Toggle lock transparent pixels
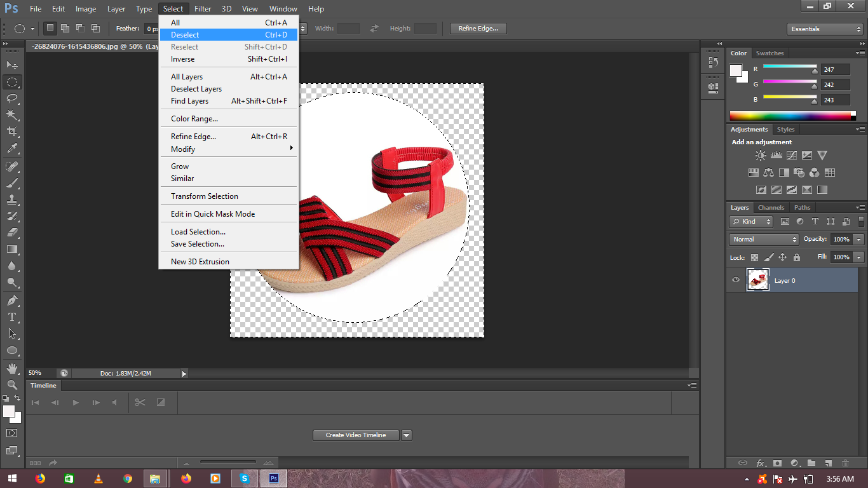868x488 pixels. tap(754, 257)
